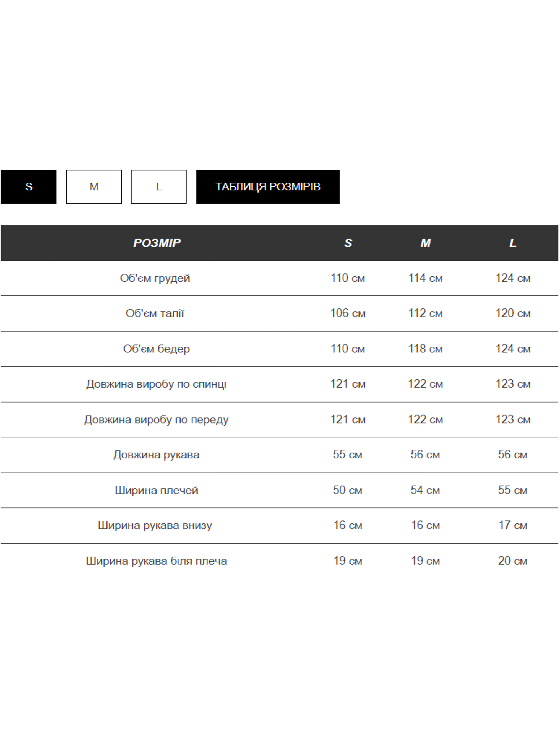
Task: Select the Довжина рукава row label
Action: coord(156,455)
